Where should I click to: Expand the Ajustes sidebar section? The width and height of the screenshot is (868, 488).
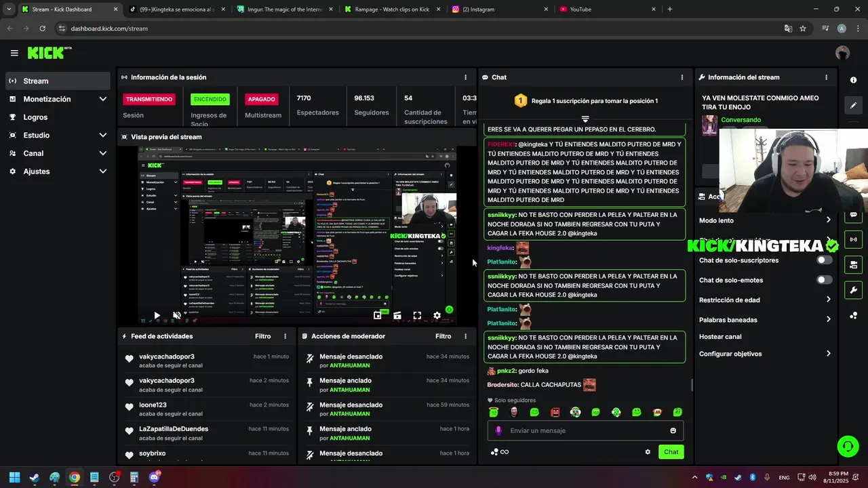(x=103, y=171)
